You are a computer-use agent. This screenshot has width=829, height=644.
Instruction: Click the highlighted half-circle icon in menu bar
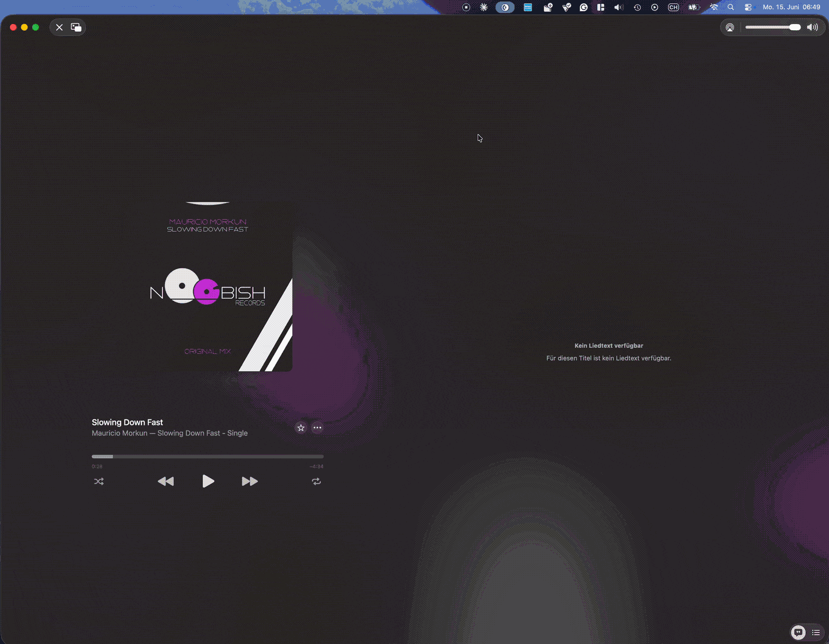point(505,7)
